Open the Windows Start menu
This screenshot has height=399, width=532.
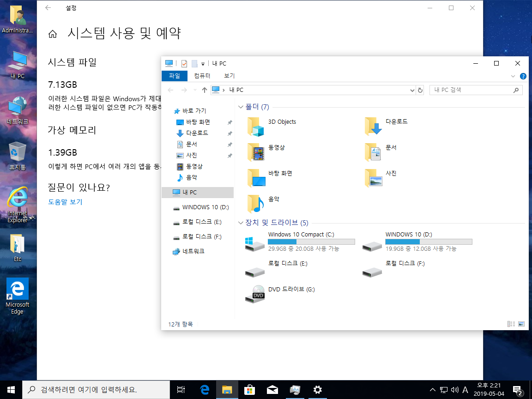click(x=11, y=390)
